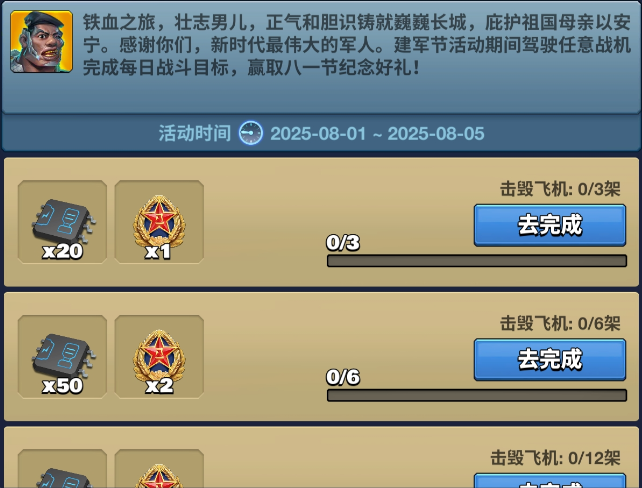Tap the x20 chip reward icon
The width and height of the screenshot is (642, 488).
tap(63, 222)
